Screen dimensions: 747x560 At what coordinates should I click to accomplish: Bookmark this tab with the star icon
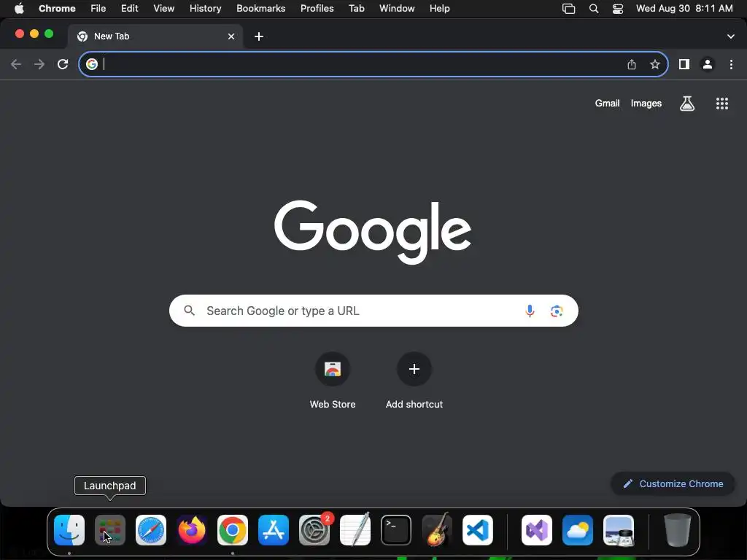point(655,64)
